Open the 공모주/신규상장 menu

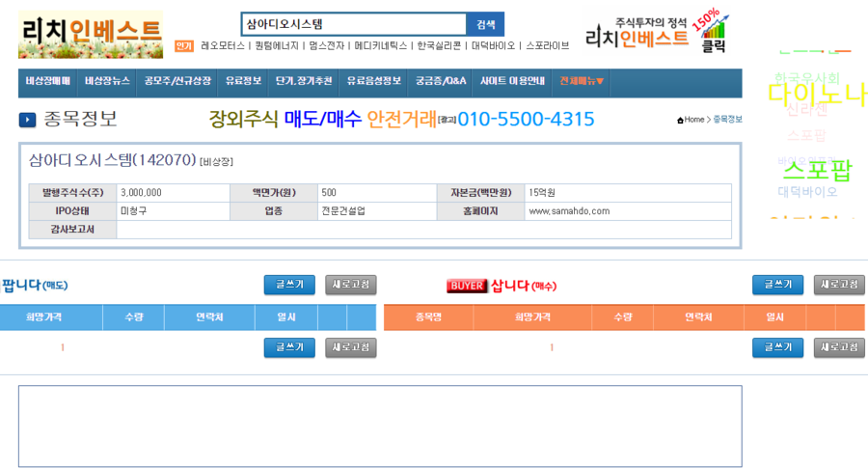(x=177, y=81)
